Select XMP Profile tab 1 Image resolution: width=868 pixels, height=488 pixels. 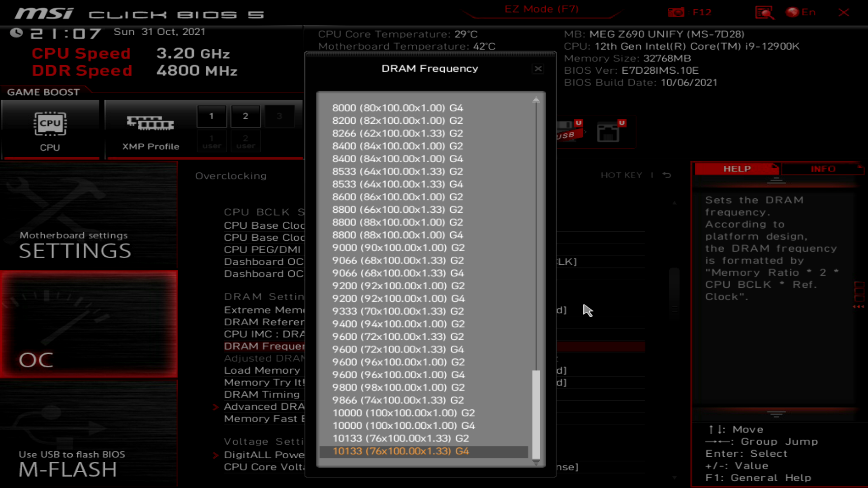point(212,116)
